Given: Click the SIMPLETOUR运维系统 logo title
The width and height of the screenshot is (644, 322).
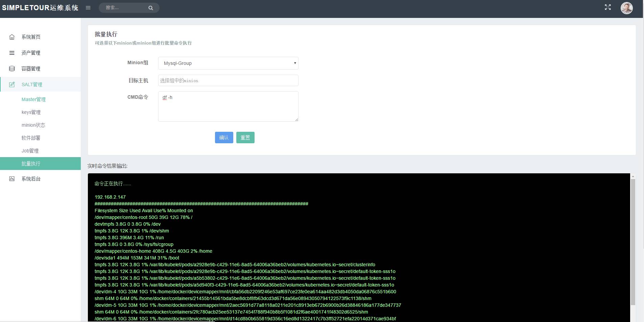Looking at the screenshot, I should point(40,8).
